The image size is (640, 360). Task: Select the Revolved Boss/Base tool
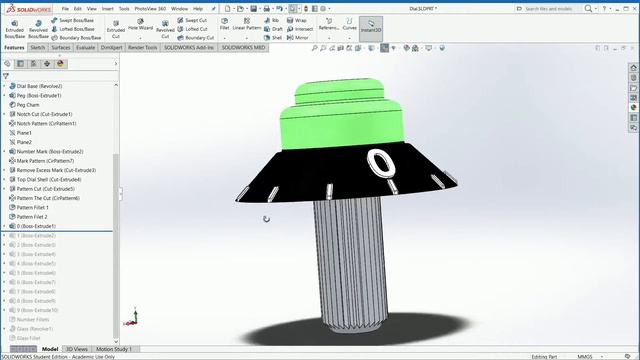[x=38, y=29]
